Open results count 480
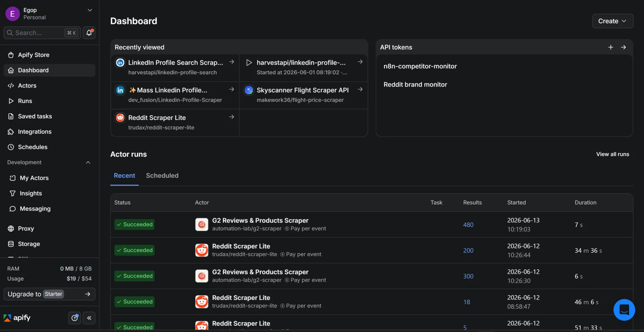The height and width of the screenshot is (332, 644). 468,225
